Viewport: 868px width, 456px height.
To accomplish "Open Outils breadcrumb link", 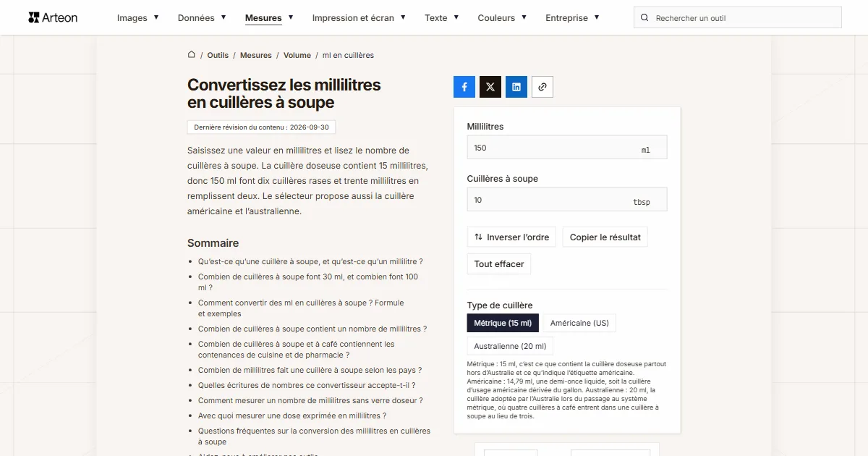I will (x=218, y=55).
